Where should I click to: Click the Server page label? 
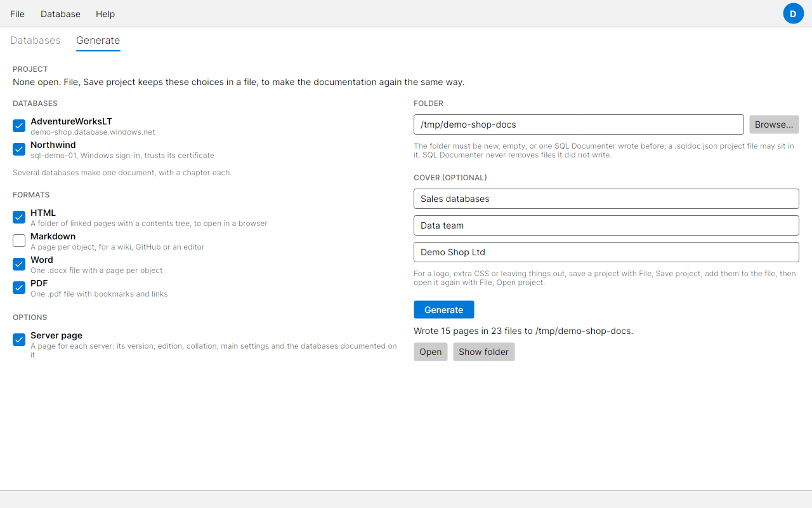coord(56,335)
